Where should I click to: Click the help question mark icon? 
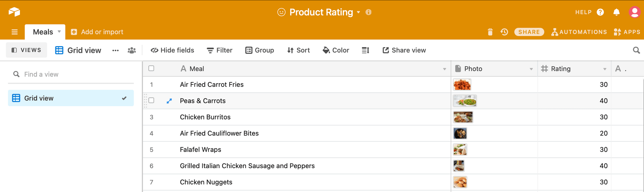pyautogui.click(x=600, y=12)
